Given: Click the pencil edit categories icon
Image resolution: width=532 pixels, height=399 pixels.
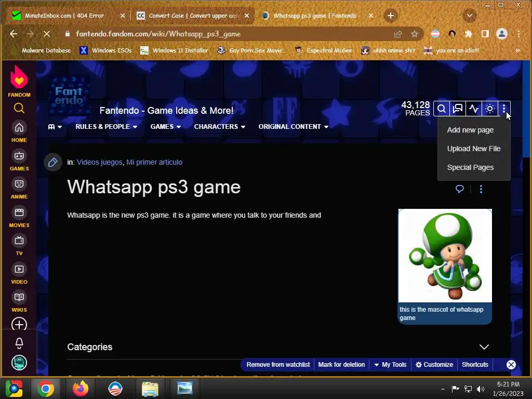Looking at the screenshot, I should (x=52, y=162).
